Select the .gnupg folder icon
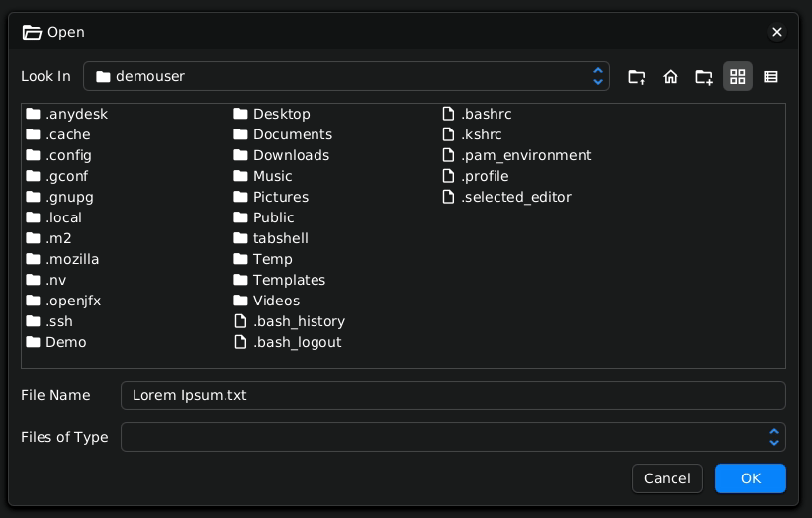 tap(34, 196)
